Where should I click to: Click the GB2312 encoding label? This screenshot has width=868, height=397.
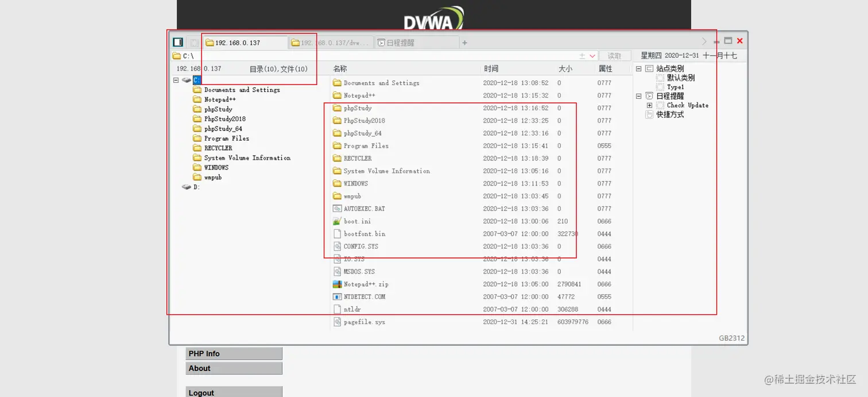click(731, 338)
